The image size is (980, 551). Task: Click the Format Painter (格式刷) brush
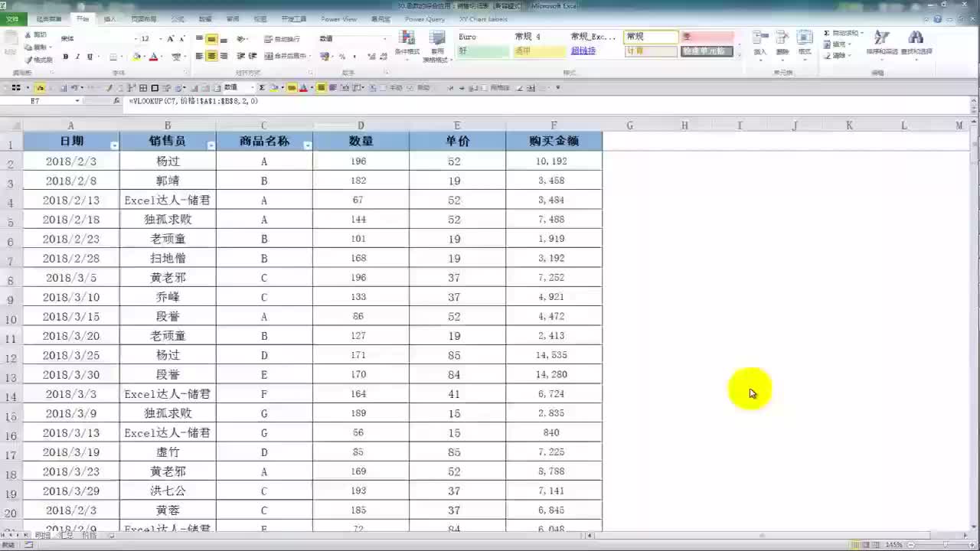pyautogui.click(x=38, y=60)
